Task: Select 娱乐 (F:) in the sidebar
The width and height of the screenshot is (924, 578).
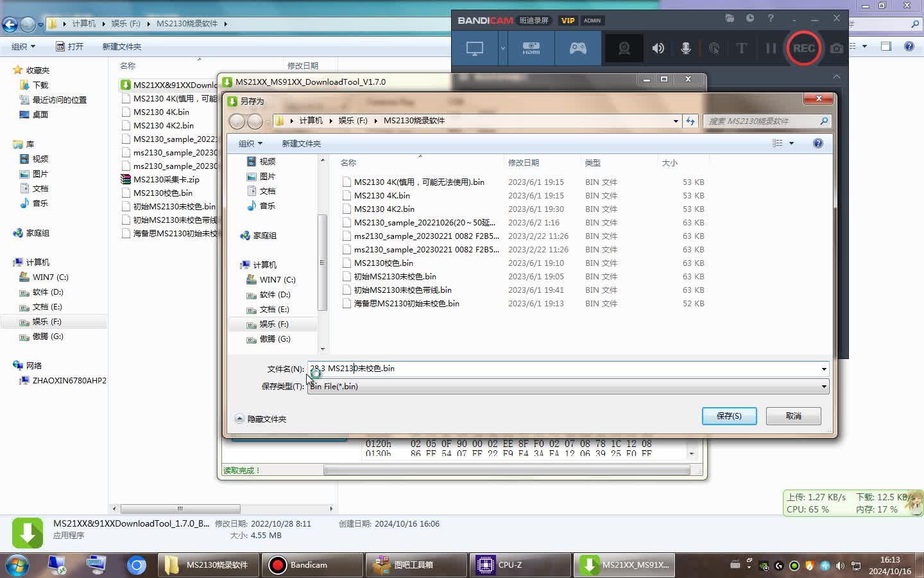Action: coord(275,324)
